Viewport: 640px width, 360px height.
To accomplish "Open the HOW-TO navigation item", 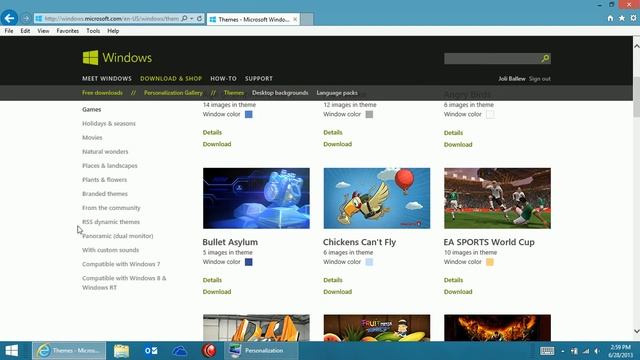I will pos(224,79).
